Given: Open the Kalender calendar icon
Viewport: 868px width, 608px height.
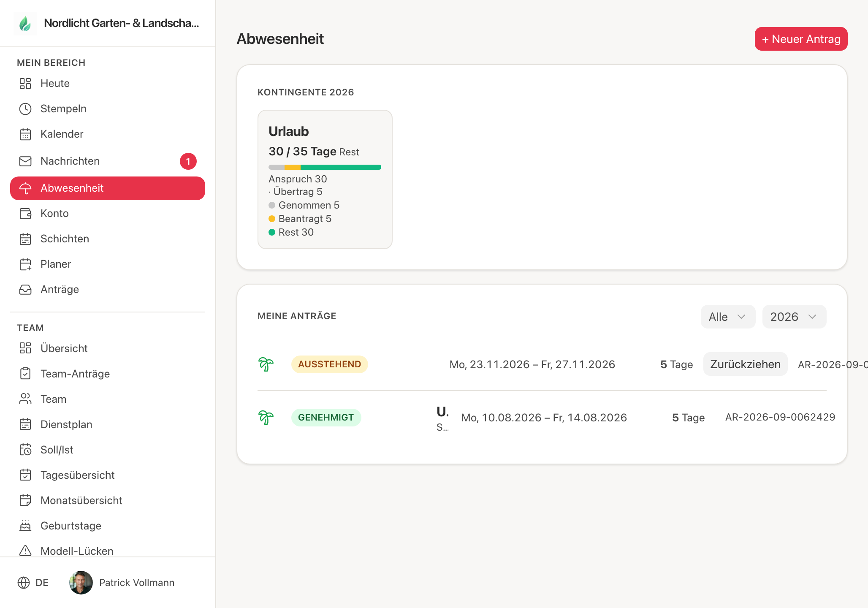Looking at the screenshot, I should tap(25, 134).
